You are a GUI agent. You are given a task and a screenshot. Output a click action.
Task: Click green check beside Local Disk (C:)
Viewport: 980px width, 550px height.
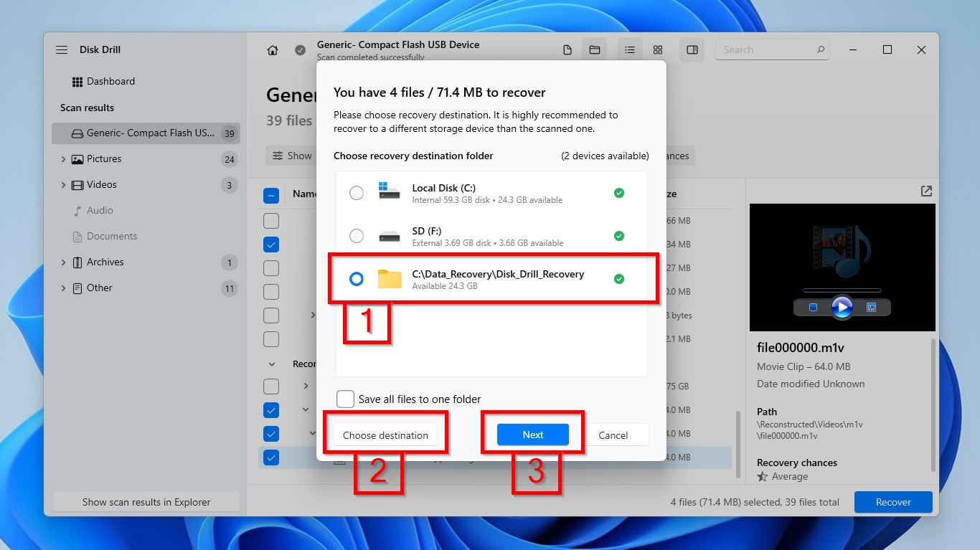619,193
